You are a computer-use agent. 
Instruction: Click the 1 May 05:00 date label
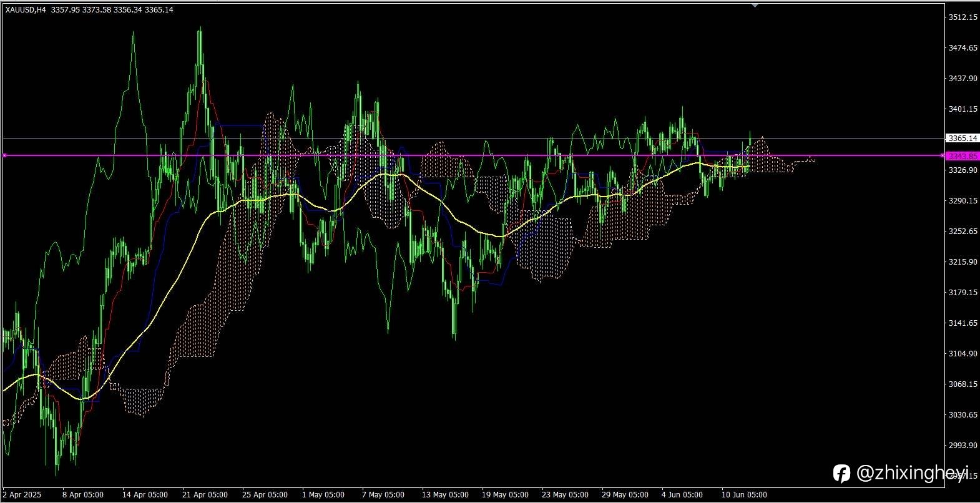pos(323,495)
